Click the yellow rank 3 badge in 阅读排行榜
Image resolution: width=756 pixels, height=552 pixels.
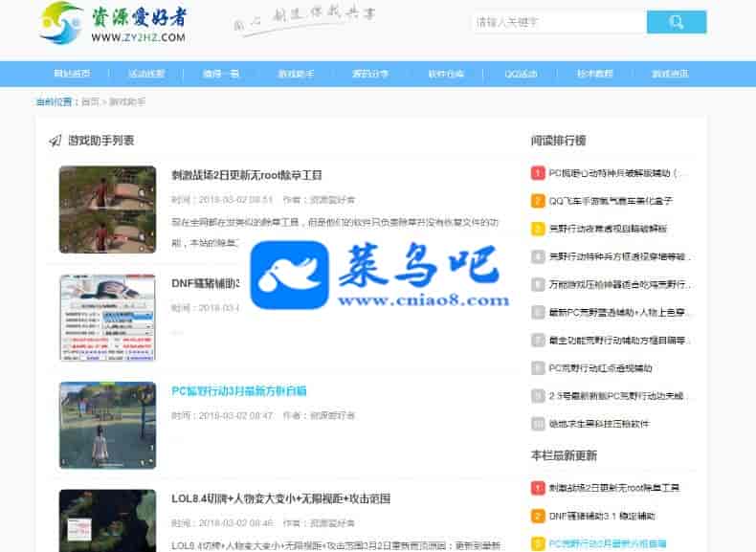tap(538, 229)
